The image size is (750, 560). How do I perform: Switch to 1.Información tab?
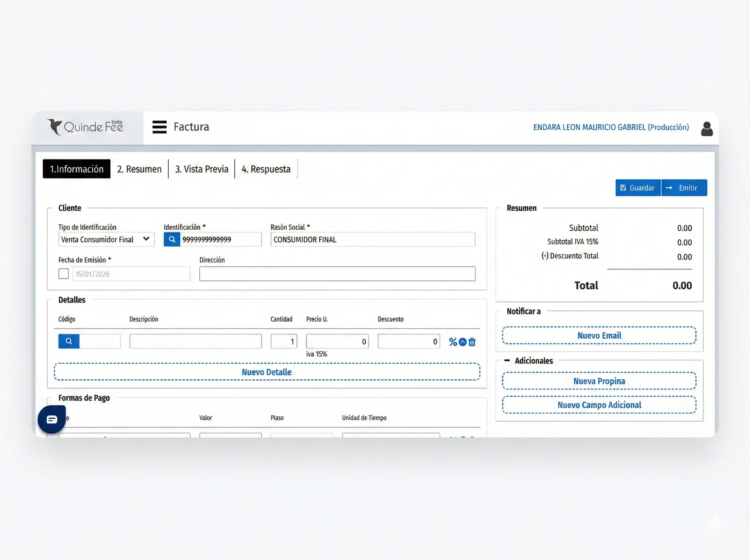click(77, 169)
